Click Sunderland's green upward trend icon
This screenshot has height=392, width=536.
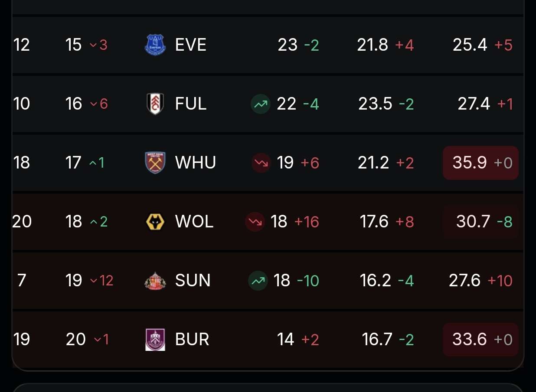pos(258,281)
